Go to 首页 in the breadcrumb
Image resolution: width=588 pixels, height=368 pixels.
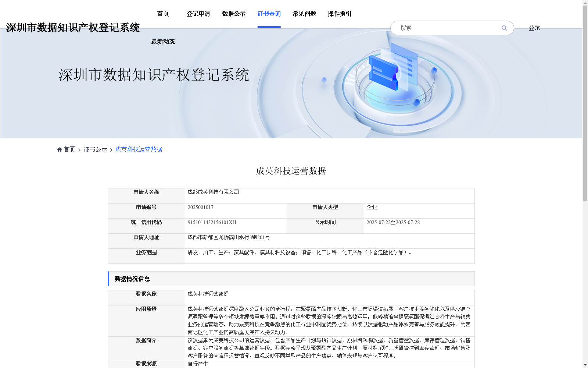coord(69,149)
